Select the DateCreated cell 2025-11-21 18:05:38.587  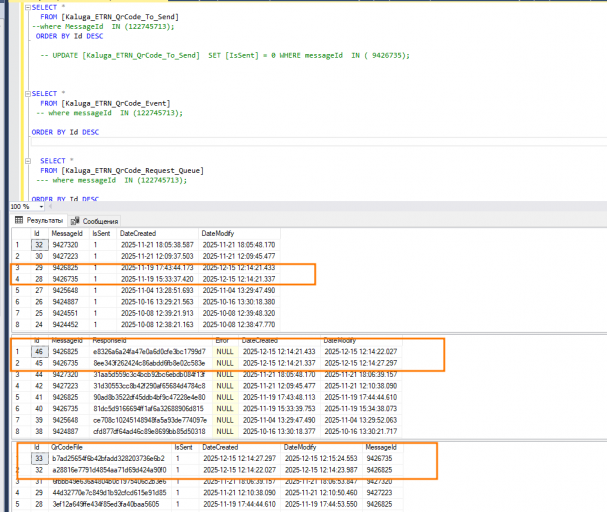(157, 245)
